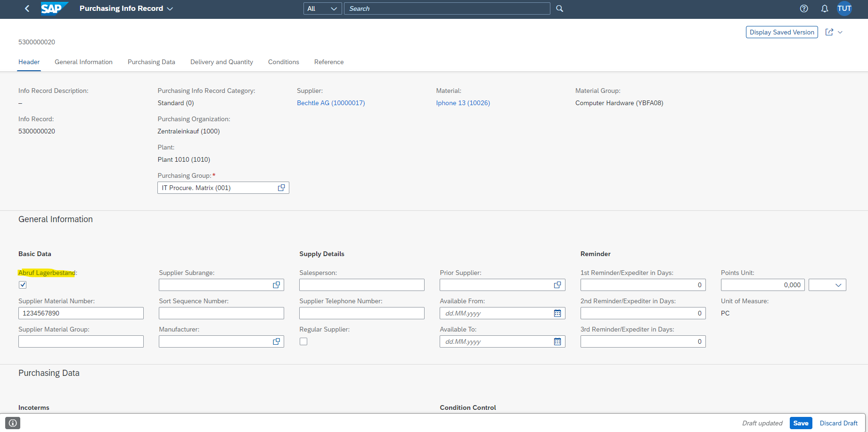Screen dimensions: 868x432
Task: Click the share export icon
Action: [829, 32]
